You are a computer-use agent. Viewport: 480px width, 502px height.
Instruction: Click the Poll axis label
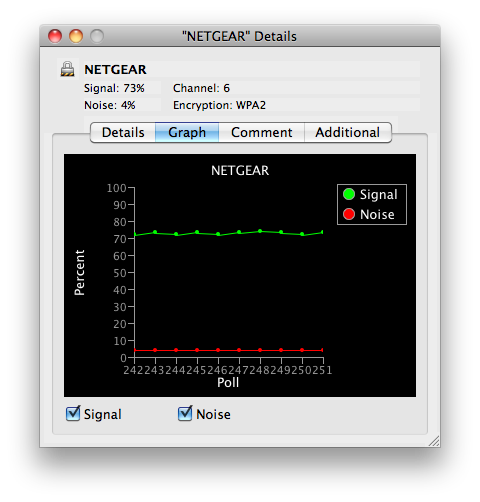tap(228, 382)
